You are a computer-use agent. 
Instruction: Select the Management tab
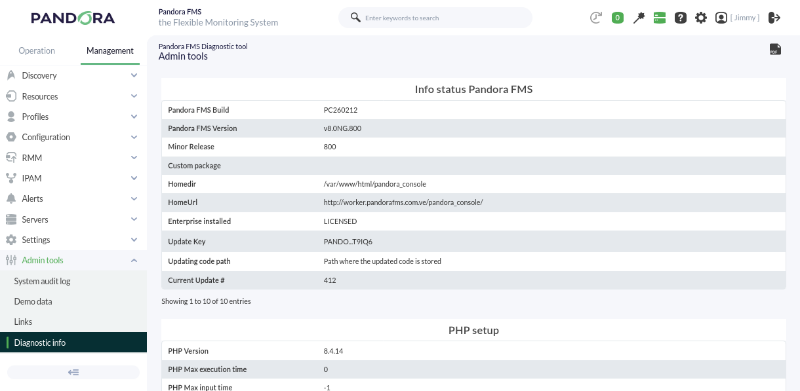click(x=110, y=51)
